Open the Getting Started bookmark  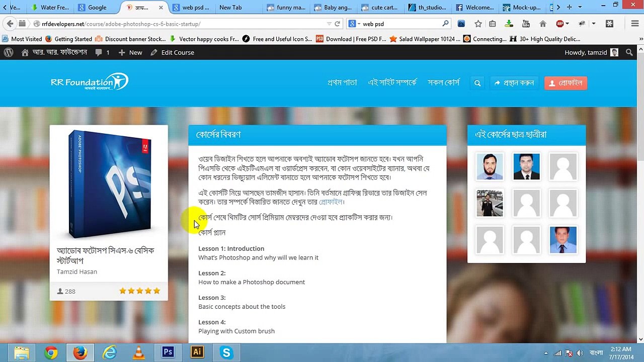[68, 39]
